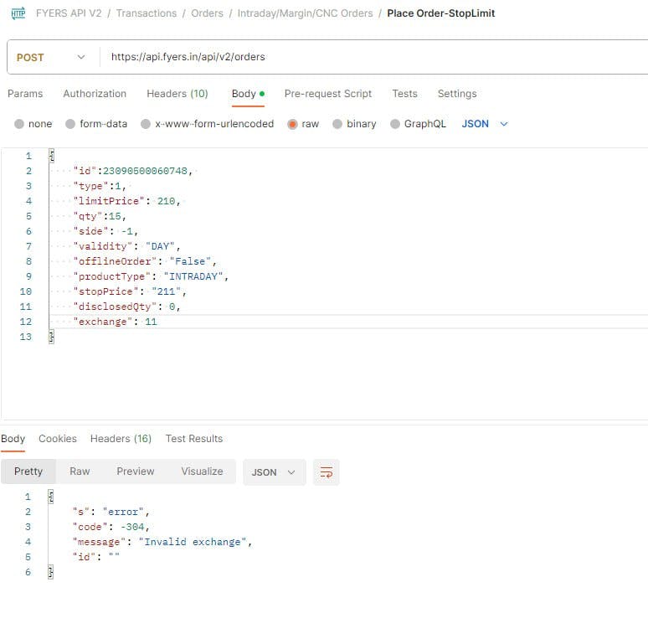Choose x-www-form-urlencoded body type
This screenshot has height=644, width=648.
coord(146,124)
